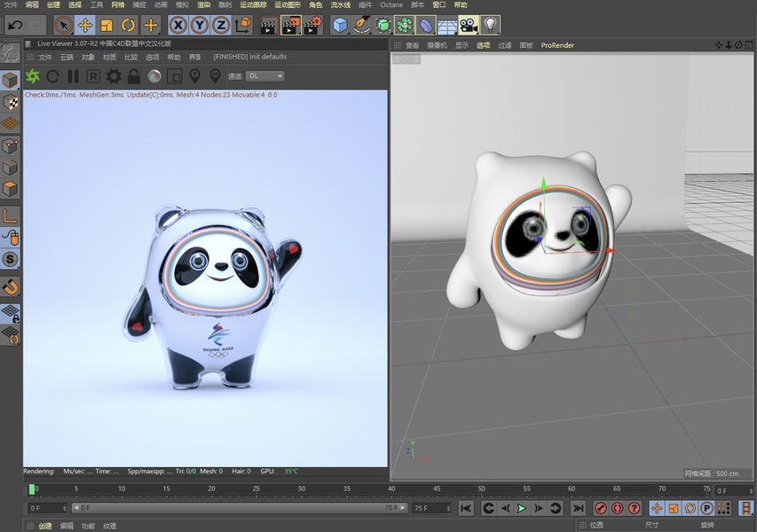Screen dimensions: 757x532
Task: Select Points mode icon
Action: click(x=10, y=145)
